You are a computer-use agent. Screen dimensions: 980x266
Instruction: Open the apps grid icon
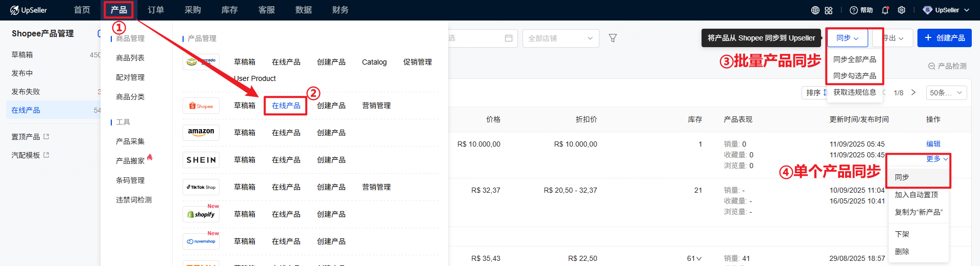[x=829, y=10]
